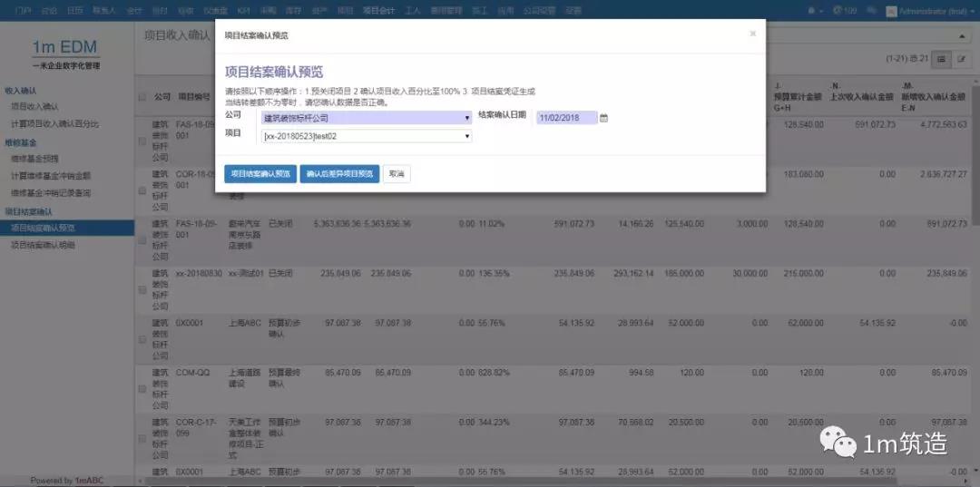980x487 pixels.
Task: Click the list view icon at top right
Action: 943,59
